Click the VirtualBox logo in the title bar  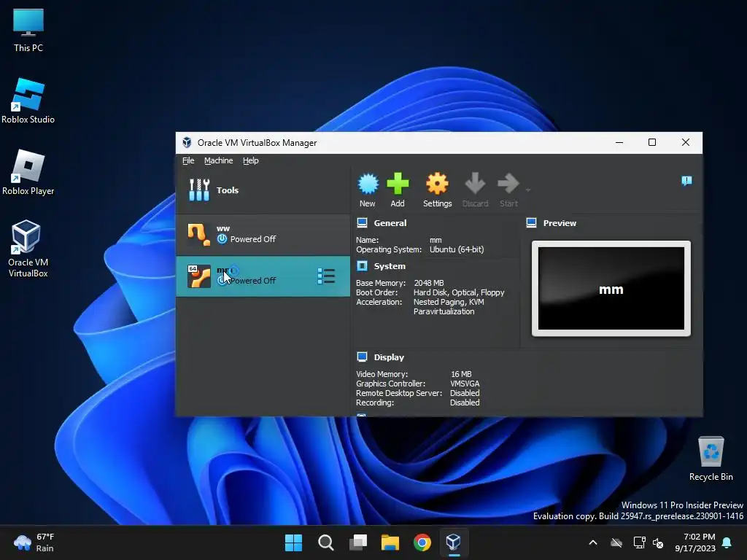point(187,142)
